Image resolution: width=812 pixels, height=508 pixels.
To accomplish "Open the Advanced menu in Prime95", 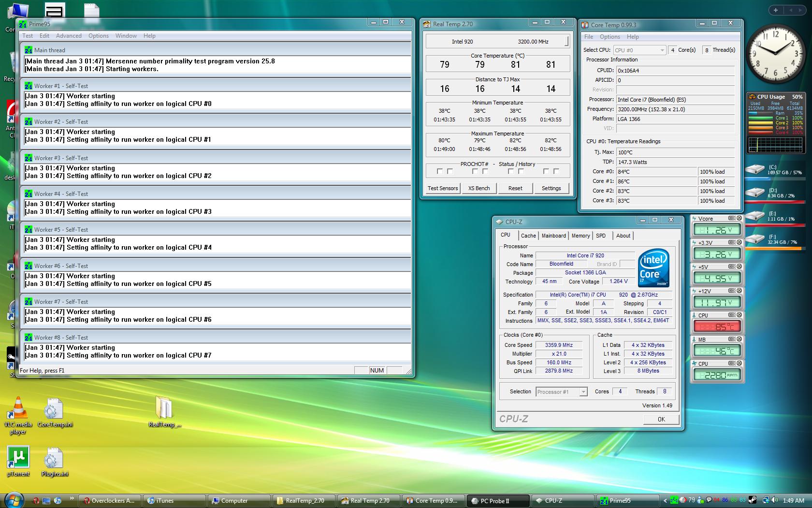I will point(69,36).
